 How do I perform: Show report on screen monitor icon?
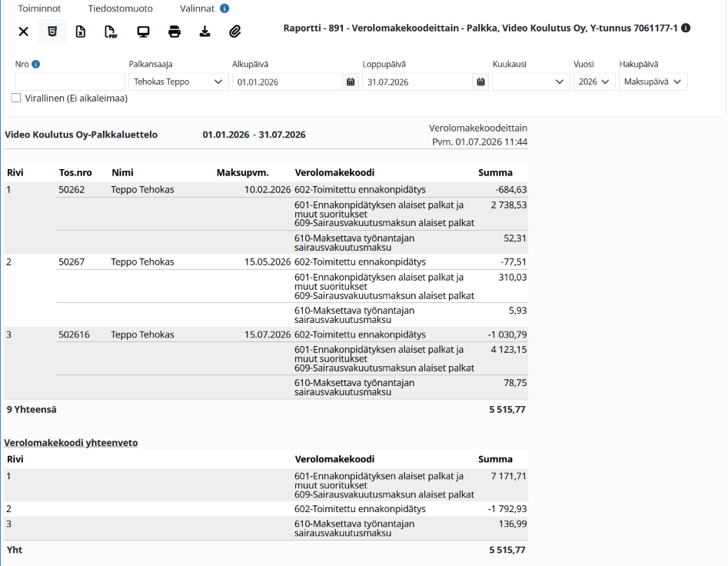(x=143, y=32)
